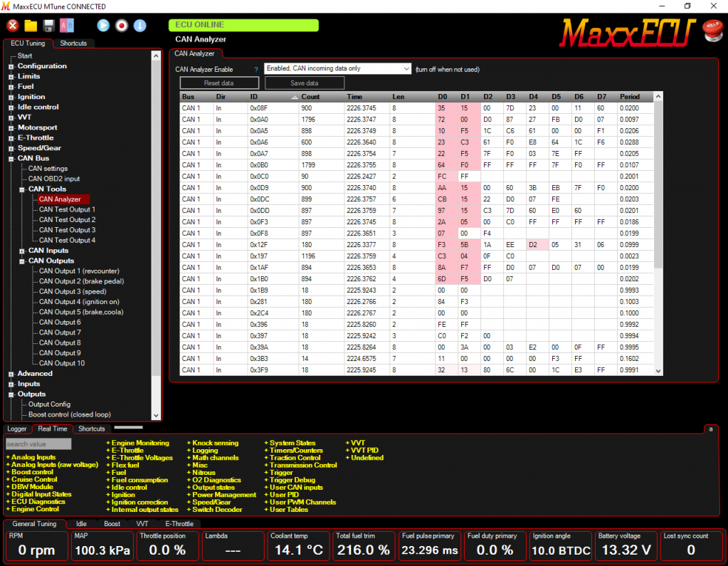Expand User CAN inputs category
Viewport: 728px width, 566px height.
(x=294, y=488)
